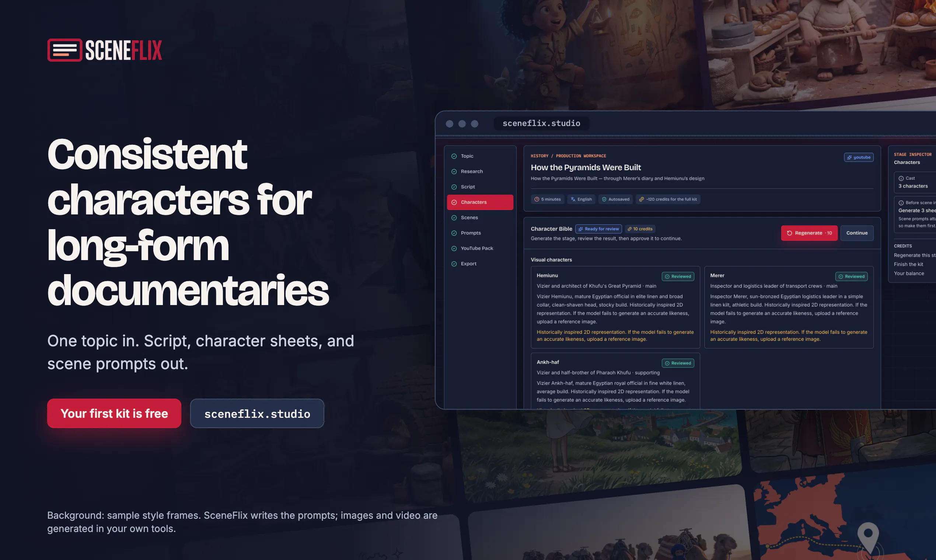936x560 pixels.
Task: Click Your first kit is free button
Action: (x=114, y=414)
